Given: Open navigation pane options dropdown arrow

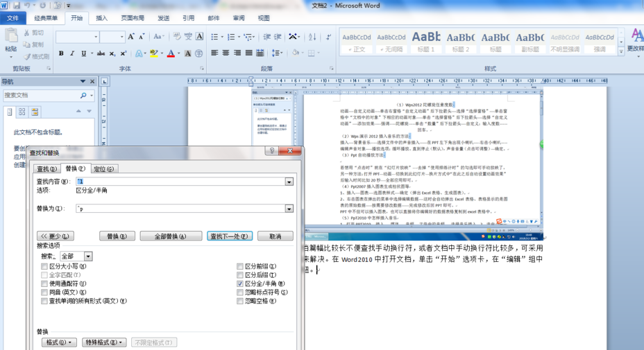Looking at the screenshot, I should coord(83,82).
